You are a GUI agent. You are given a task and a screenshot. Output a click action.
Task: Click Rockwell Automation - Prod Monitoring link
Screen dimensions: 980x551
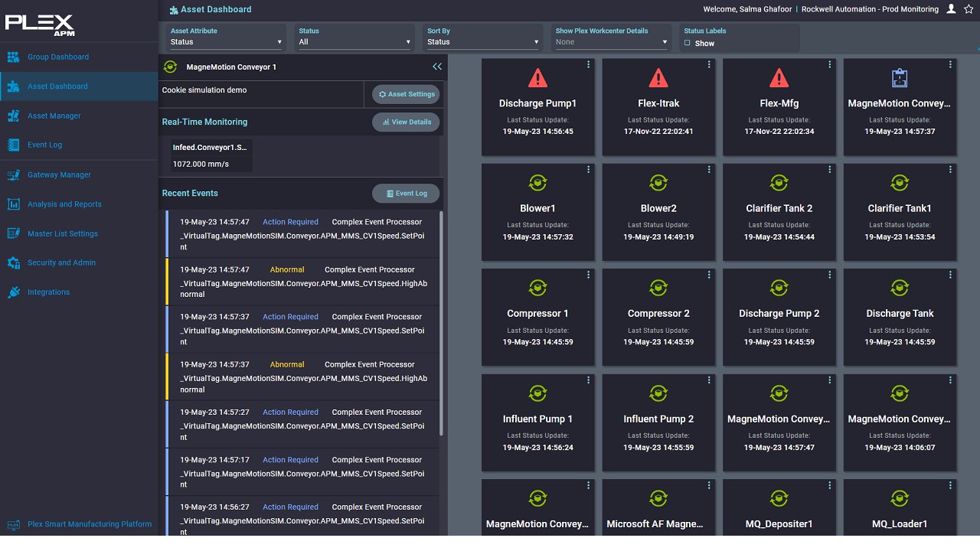point(870,9)
